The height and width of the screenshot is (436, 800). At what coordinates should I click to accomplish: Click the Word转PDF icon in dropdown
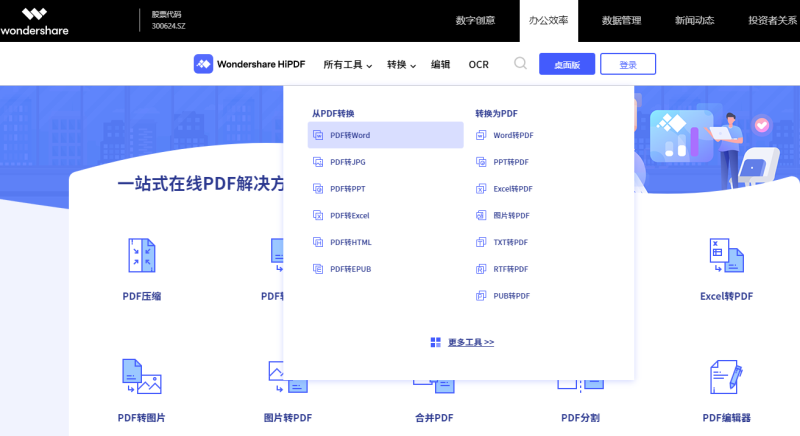[481, 135]
